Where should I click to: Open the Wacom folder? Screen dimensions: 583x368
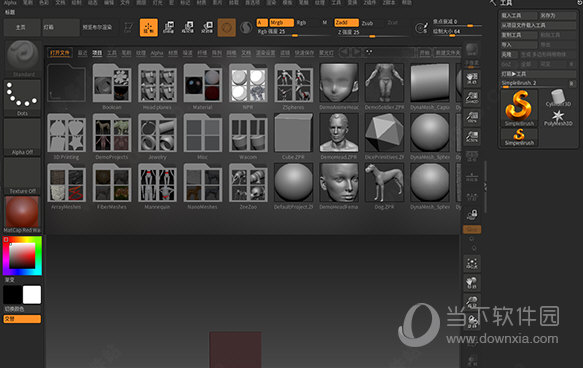[x=248, y=133]
